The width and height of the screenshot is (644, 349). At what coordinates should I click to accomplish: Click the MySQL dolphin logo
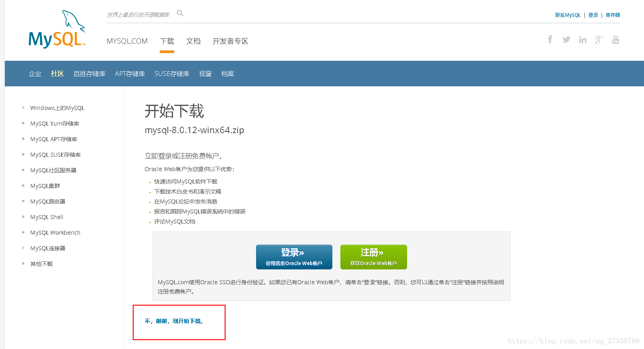tap(57, 30)
